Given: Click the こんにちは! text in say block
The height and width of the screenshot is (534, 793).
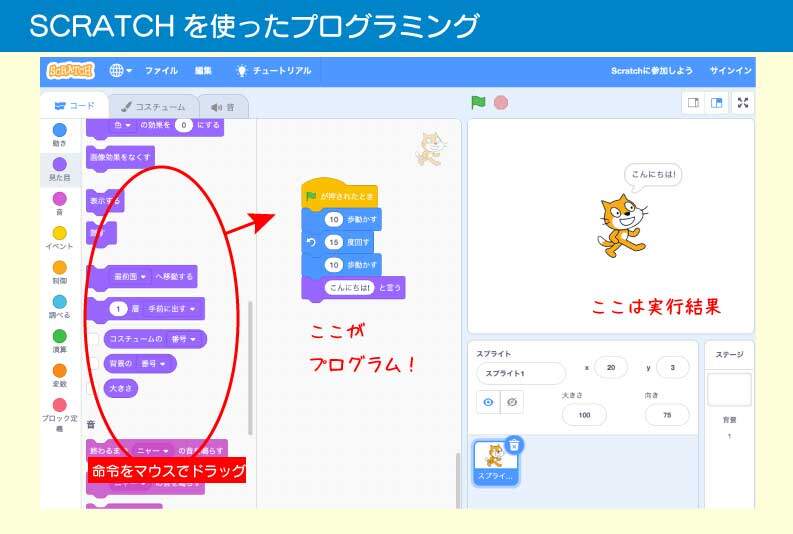Looking at the screenshot, I should (x=349, y=288).
